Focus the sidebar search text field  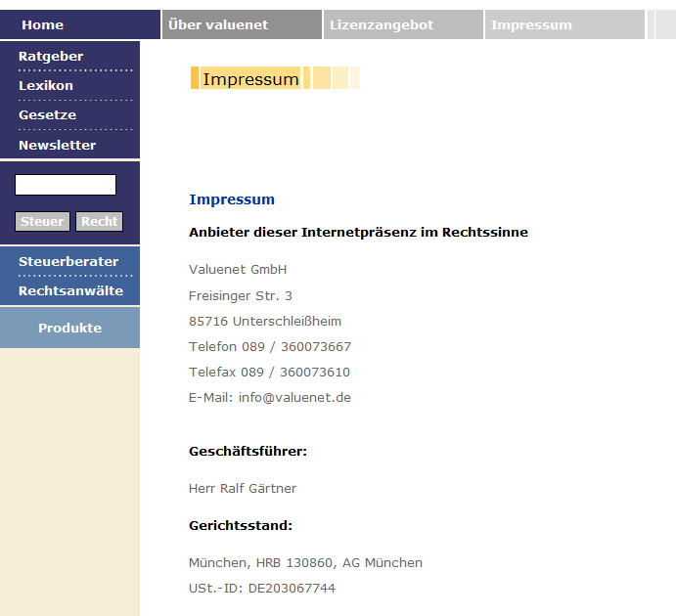66,185
